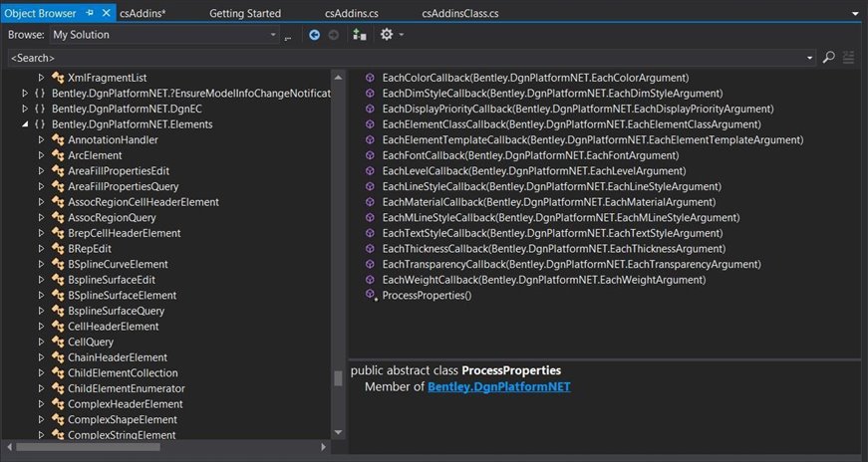
Task: Click the protected constructor icon for ProcessProperties()
Action: [x=371, y=295]
